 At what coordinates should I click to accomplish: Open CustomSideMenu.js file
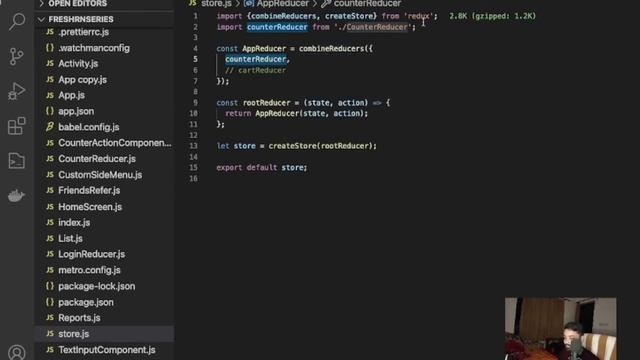pyautogui.click(x=104, y=175)
